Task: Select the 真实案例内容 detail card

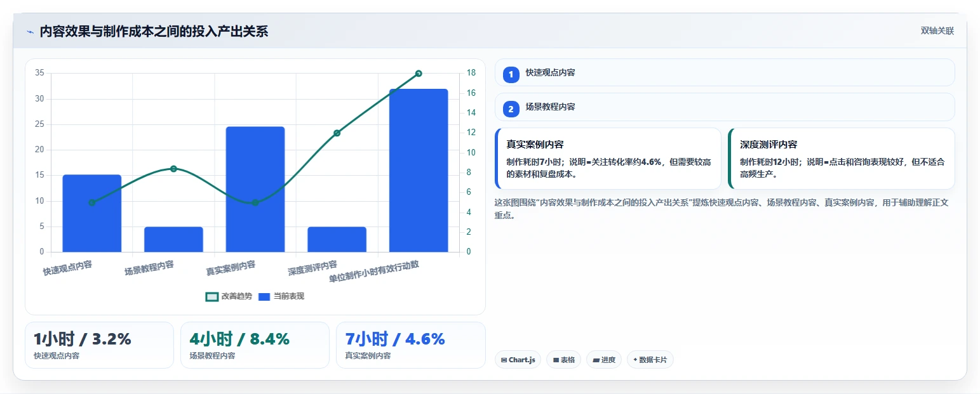Action: 608,159
